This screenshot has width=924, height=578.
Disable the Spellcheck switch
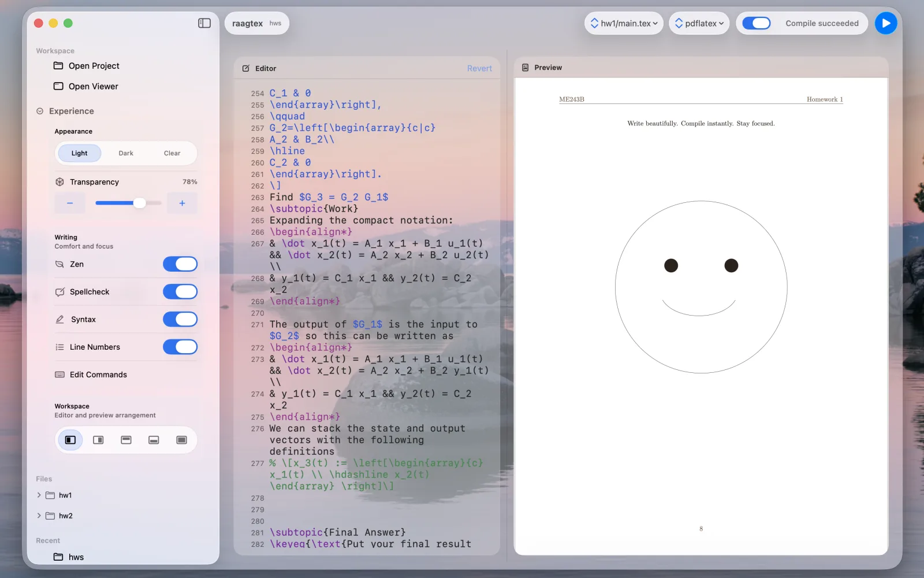tap(180, 292)
